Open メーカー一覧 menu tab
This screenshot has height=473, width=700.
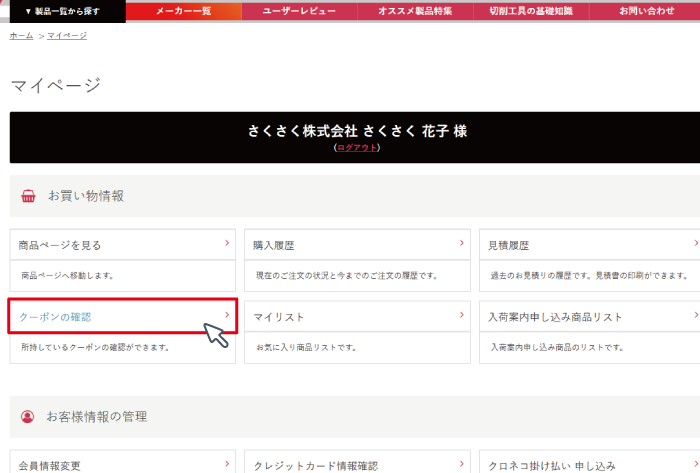[x=184, y=11]
